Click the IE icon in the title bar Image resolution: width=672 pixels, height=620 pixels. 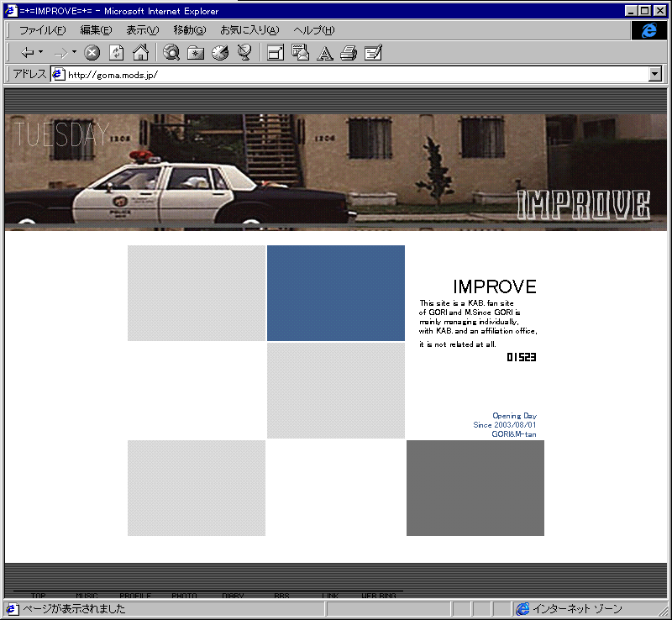coord(11,11)
